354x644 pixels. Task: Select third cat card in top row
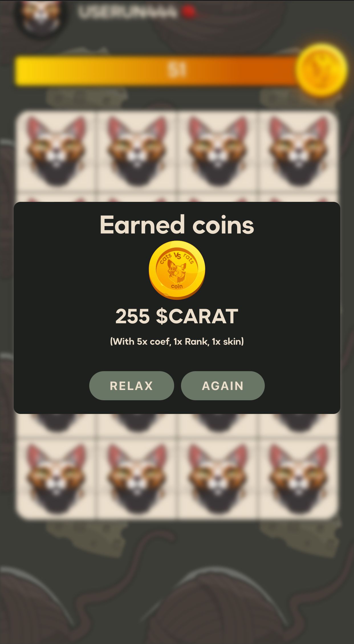(x=218, y=151)
